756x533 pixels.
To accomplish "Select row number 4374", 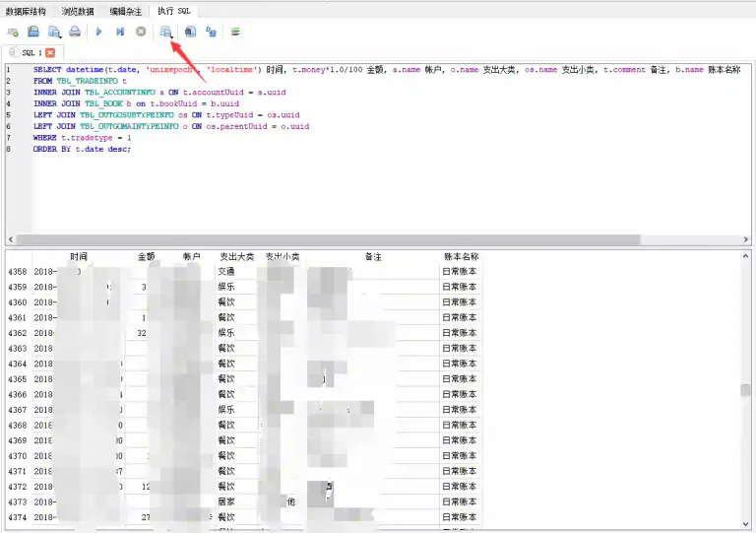I will [x=18, y=517].
